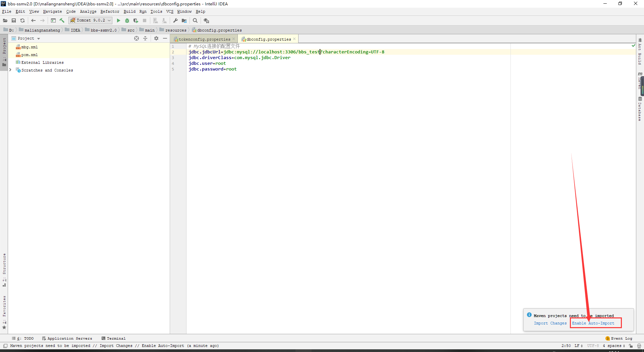Click the Save All floppy disk icon
The image size is (644, 352).
point(14,20)
